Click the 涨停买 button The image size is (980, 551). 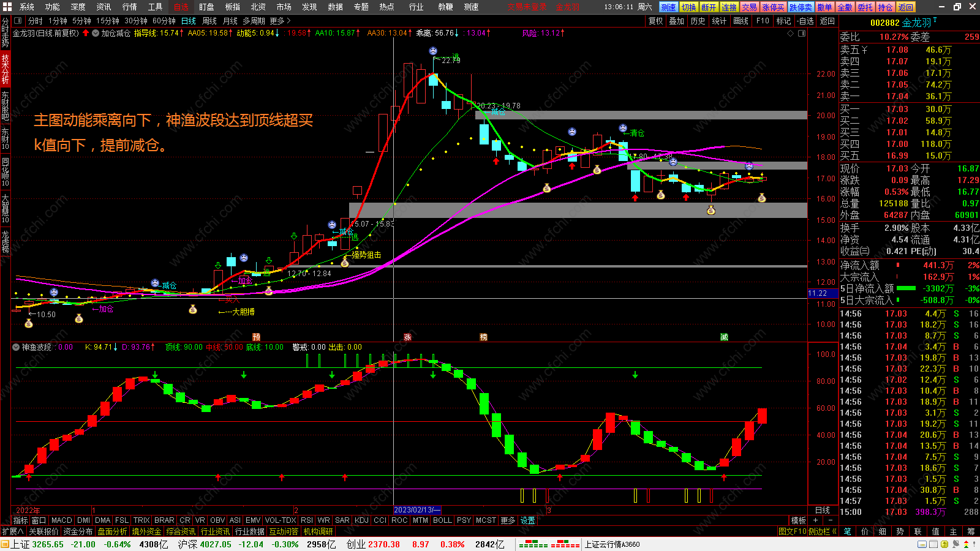pos(773,7)
